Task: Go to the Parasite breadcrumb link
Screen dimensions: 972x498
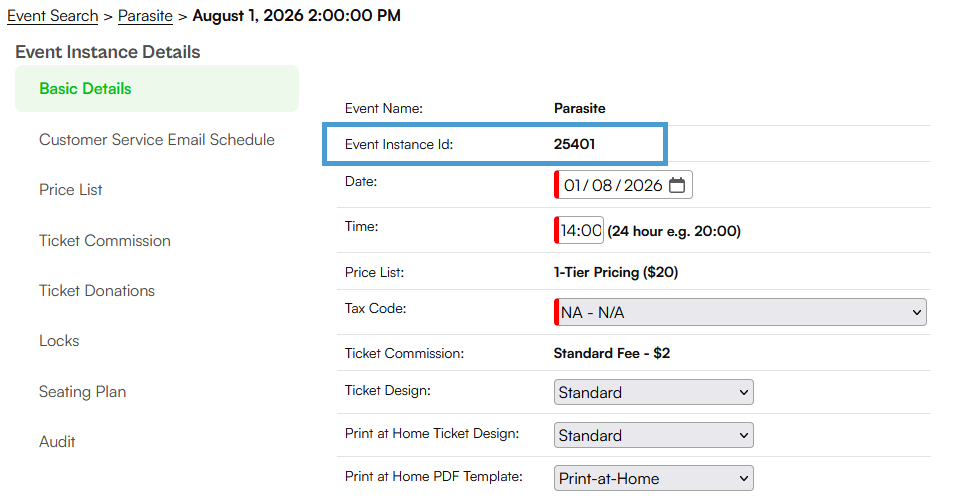Action: point(145,16)
